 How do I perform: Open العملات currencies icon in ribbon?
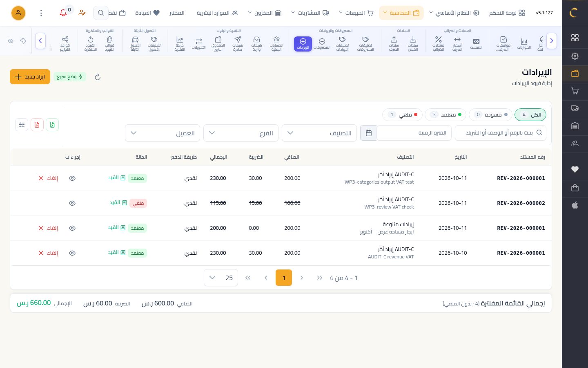pyautogui.click(x=476, y=43)
